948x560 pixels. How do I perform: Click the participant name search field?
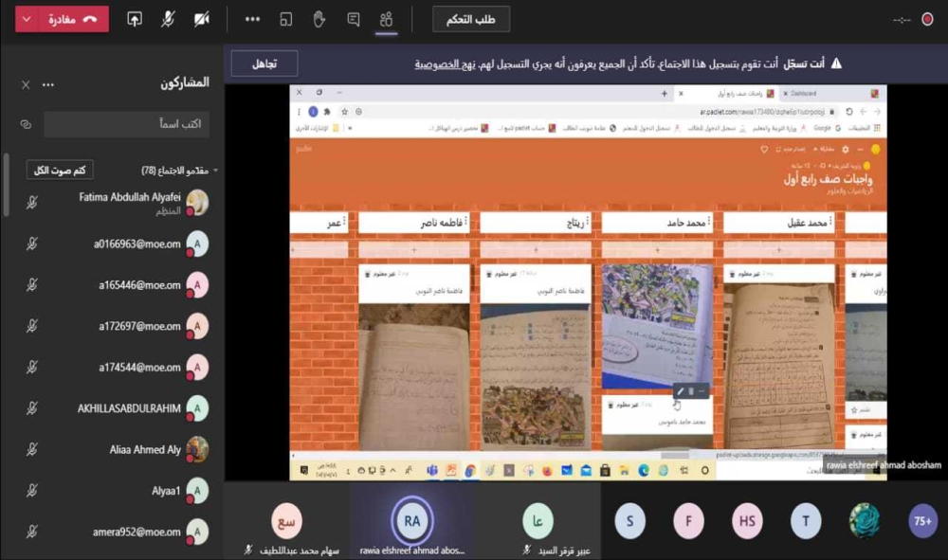click(126, 124)
